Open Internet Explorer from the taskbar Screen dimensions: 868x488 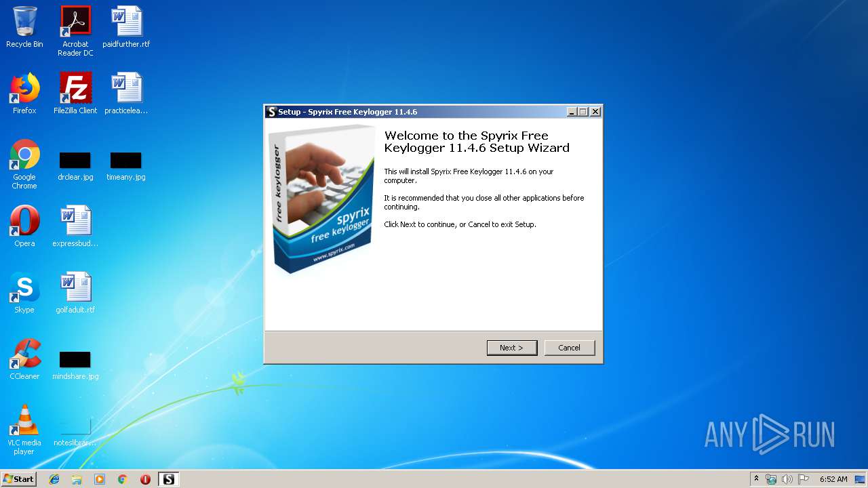[54, 479]
